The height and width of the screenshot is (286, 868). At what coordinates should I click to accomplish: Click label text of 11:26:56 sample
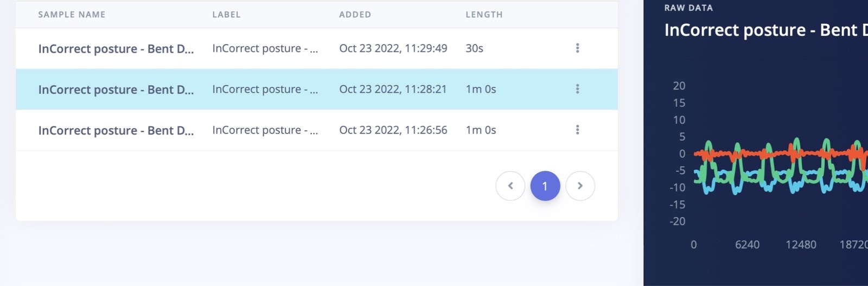click(265, 130)
